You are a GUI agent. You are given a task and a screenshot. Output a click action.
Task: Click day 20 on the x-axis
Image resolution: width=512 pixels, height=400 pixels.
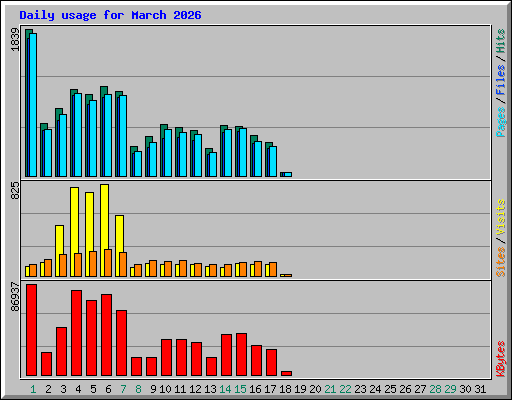315,389
